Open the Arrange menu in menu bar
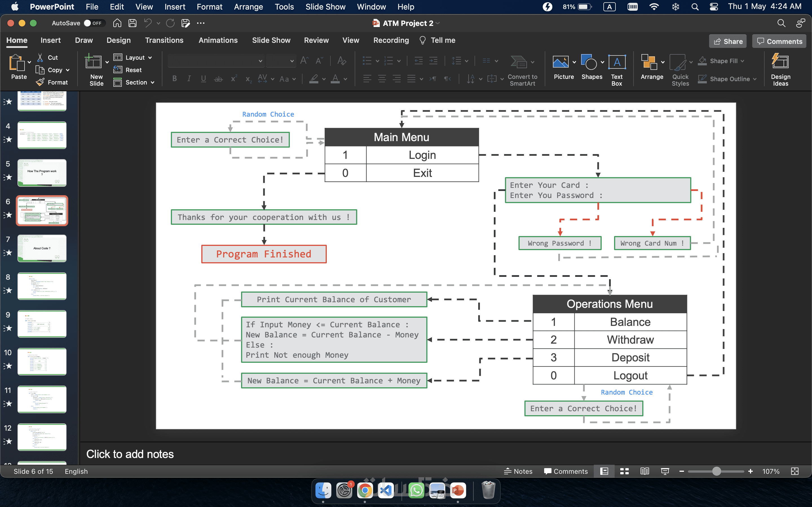This screenshot has width=812, height=507. click(x=248, y=7)
